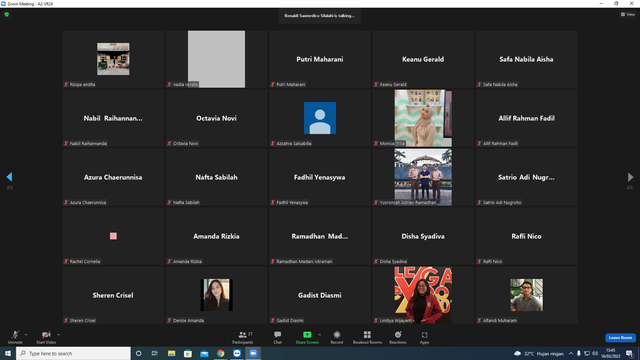The image size is (640, 360).
Task: Select Amanda Rizkia participant tile
Action: tap(216, 236)
